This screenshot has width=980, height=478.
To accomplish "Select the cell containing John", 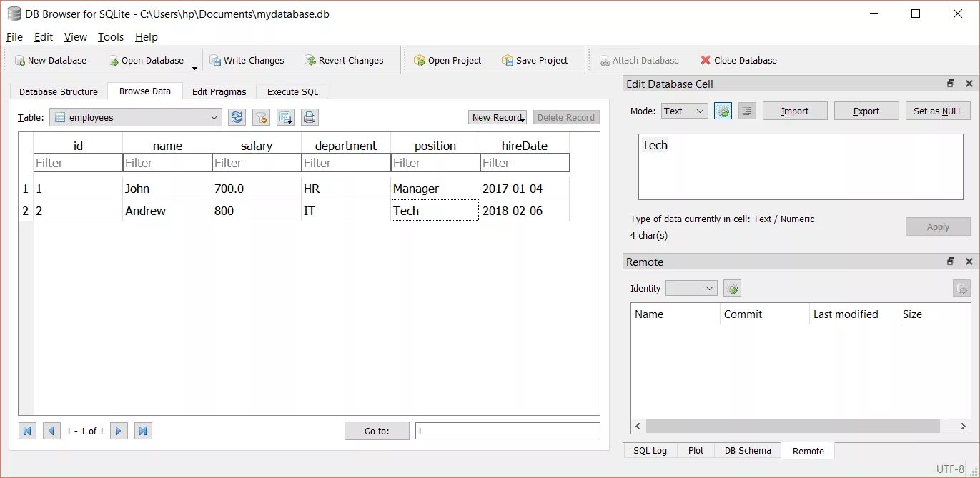I will tap(167, 189).
